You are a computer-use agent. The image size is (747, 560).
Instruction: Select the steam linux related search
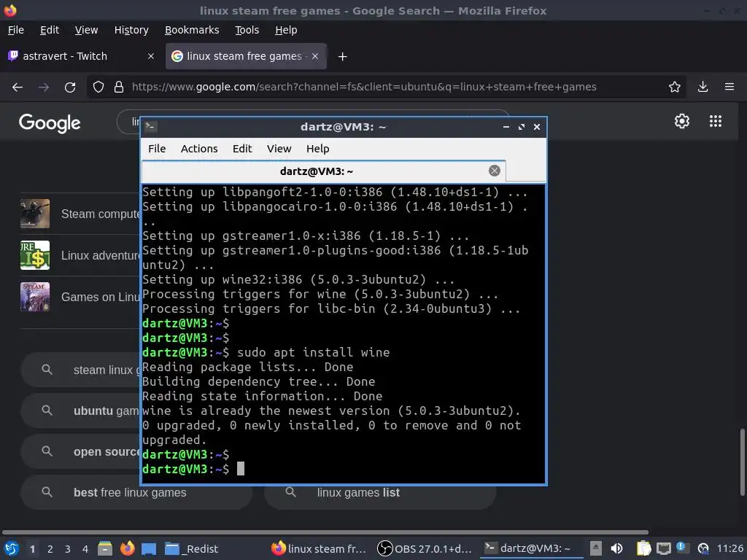80,370
